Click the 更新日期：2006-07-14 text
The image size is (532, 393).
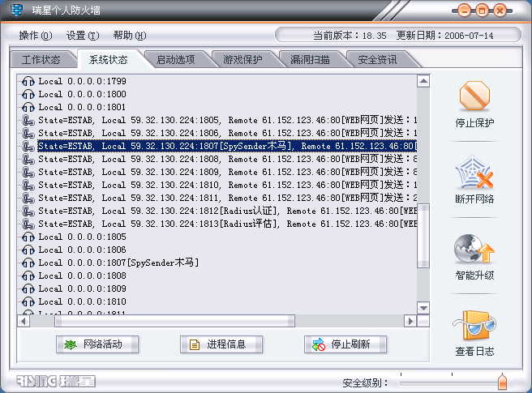tap(444, 36)
